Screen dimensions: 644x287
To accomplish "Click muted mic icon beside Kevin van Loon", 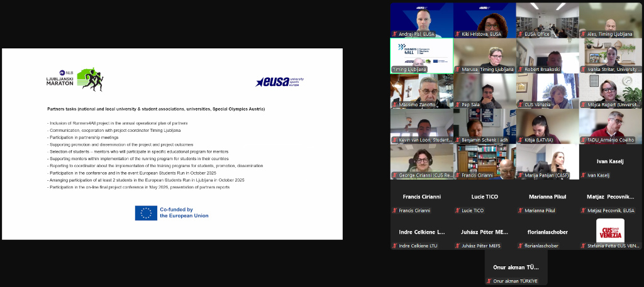I will (395, 140).
